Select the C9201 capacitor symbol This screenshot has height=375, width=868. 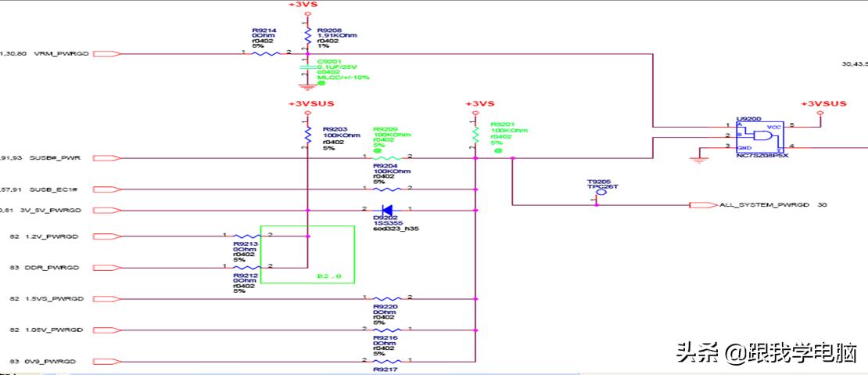(306, 70)
